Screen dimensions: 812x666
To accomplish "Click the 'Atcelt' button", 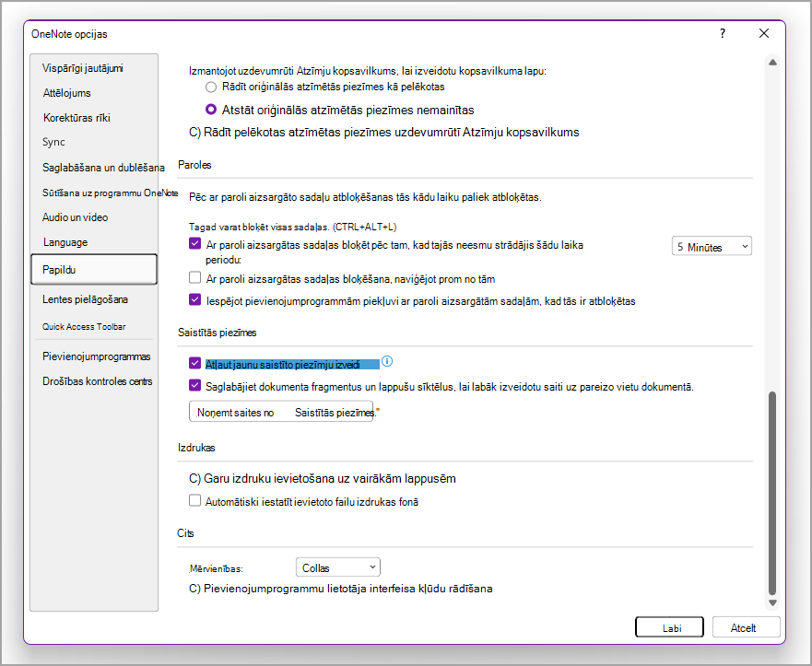I will [x=746, y=627].
